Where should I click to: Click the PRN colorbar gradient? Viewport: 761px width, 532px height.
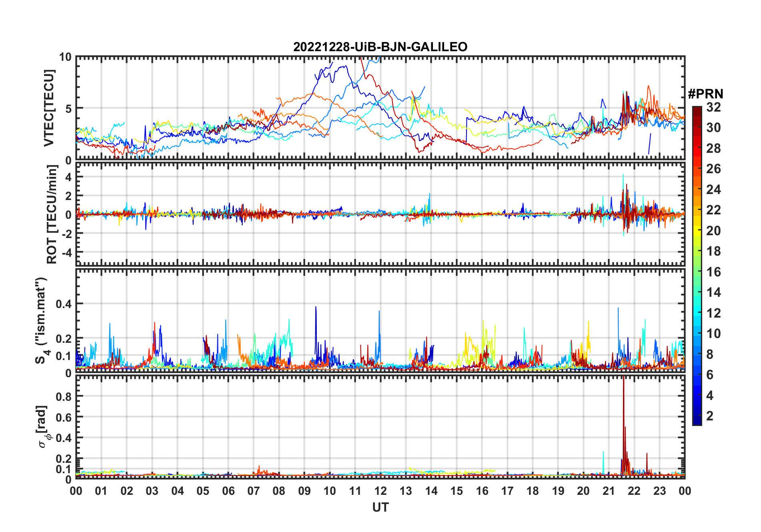pyautogui.click(x=697, y=266)
